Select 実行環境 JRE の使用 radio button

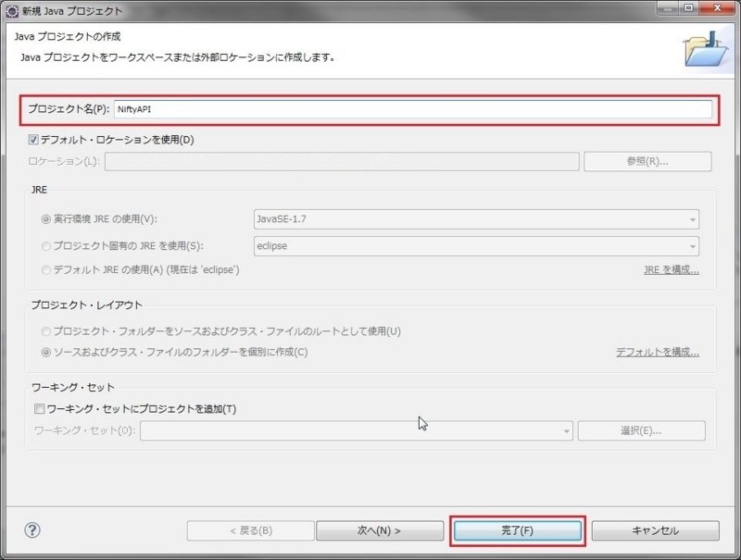click(x=46, y=219)
